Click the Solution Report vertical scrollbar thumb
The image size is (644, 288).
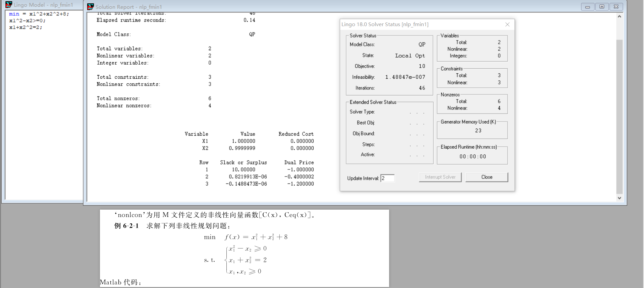pos(620,117)
